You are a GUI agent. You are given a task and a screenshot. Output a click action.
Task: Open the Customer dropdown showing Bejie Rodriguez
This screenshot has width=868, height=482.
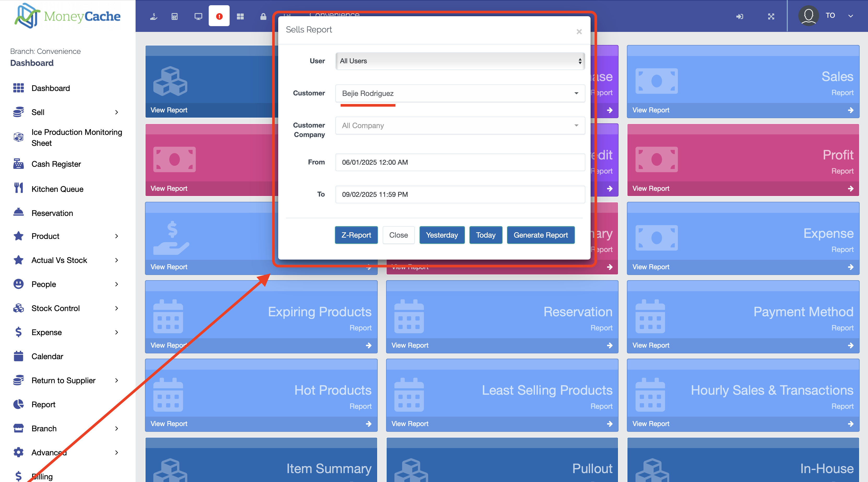click(x=460, y=93)
